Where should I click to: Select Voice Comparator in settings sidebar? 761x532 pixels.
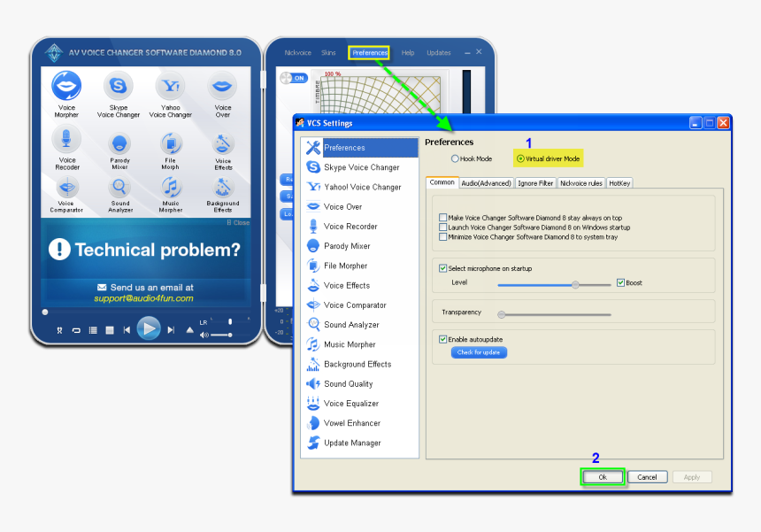pyautogui.click(x=360, y=305)
